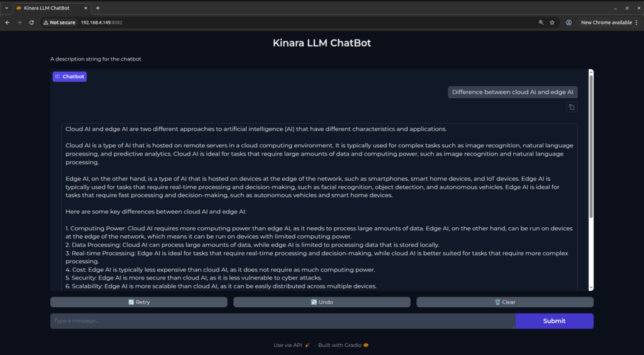Click the '4. Cost' list line
This screenshot has width=644, height=355.
tap(220, 270)
